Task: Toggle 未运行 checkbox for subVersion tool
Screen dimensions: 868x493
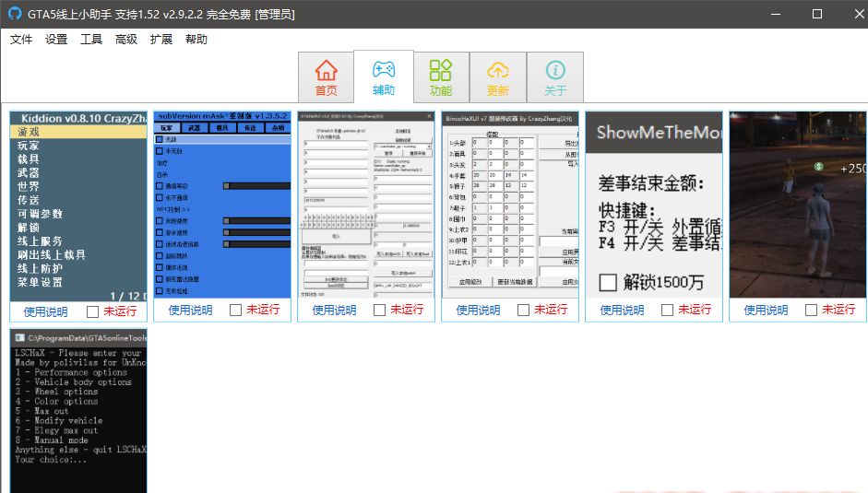Action: 236,311
